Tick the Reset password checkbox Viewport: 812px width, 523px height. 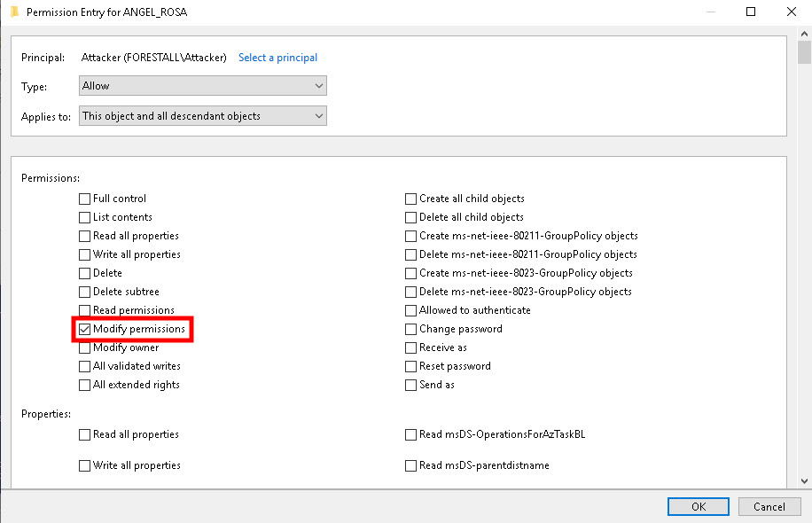point(411,366)
